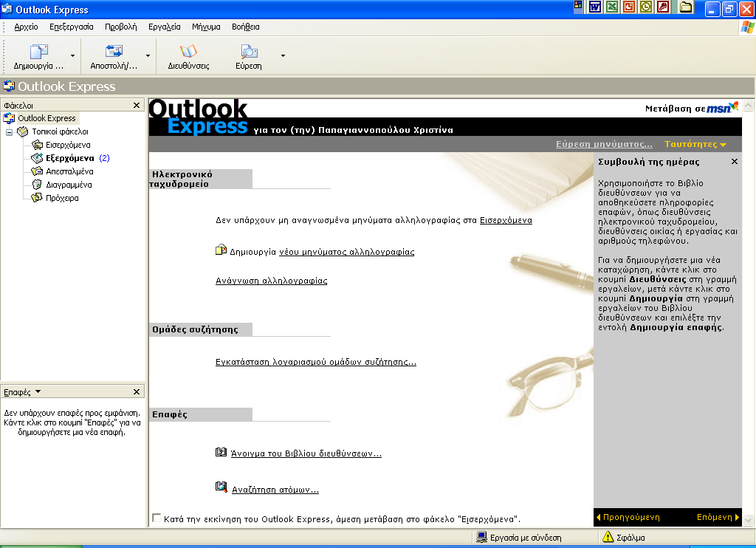Open the Αρχείο menu
The height and width of the screenshot is (548, 756).
pos(26,27)
